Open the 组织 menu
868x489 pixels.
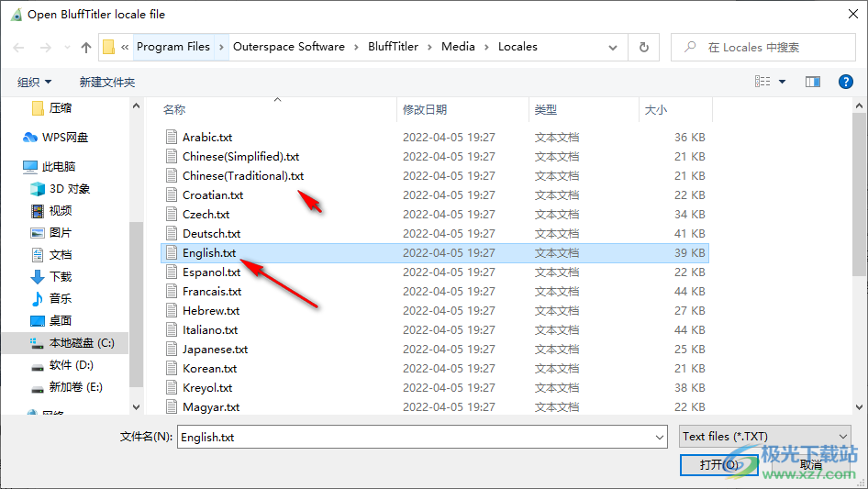coord(35,83)
